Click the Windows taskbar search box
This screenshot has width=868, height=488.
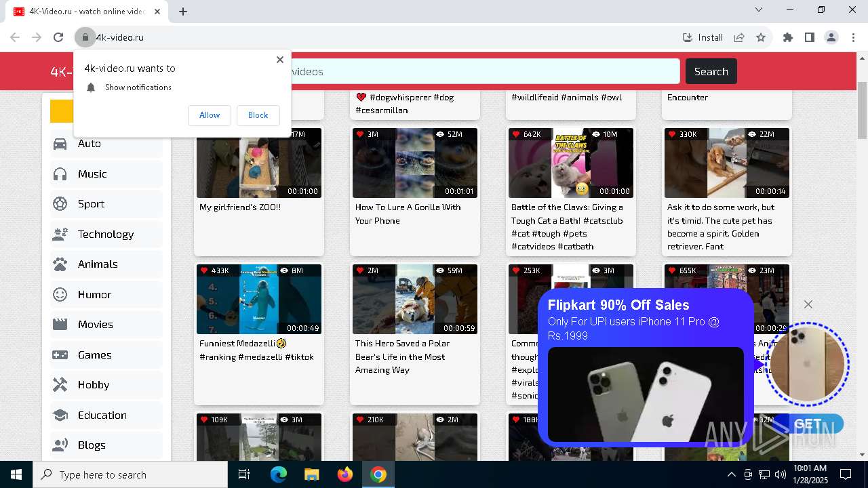click(x=130, y=474)
